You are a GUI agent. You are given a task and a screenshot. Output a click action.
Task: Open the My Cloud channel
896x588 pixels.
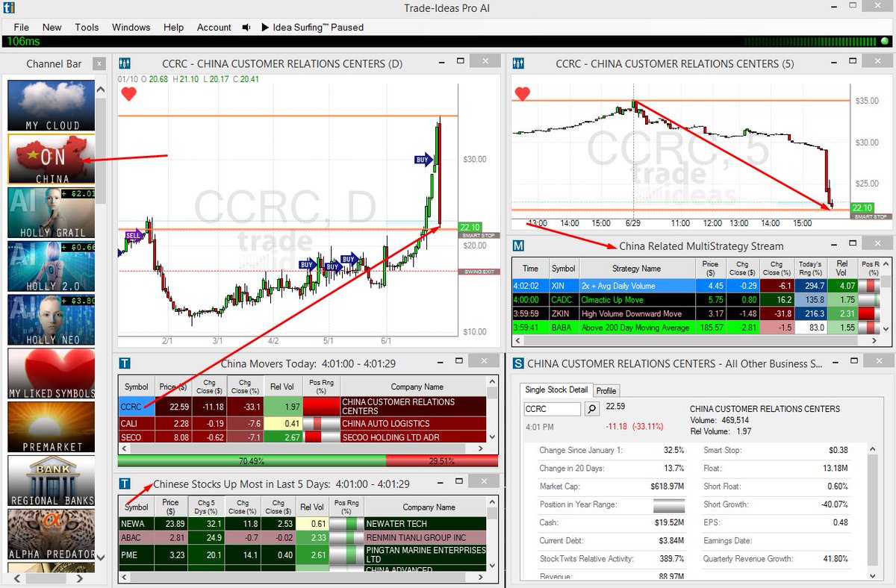(52, 105)
